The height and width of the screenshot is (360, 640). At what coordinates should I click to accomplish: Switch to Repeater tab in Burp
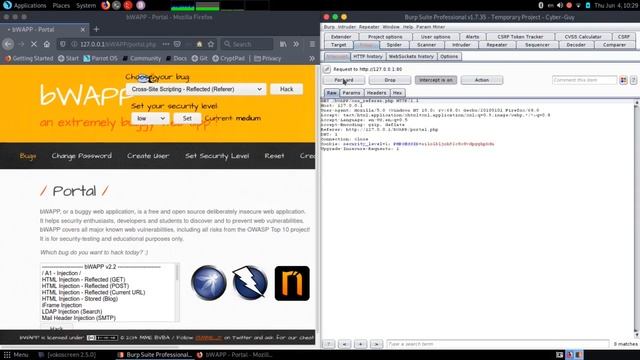pyautogui.click(x=497, y=45)
